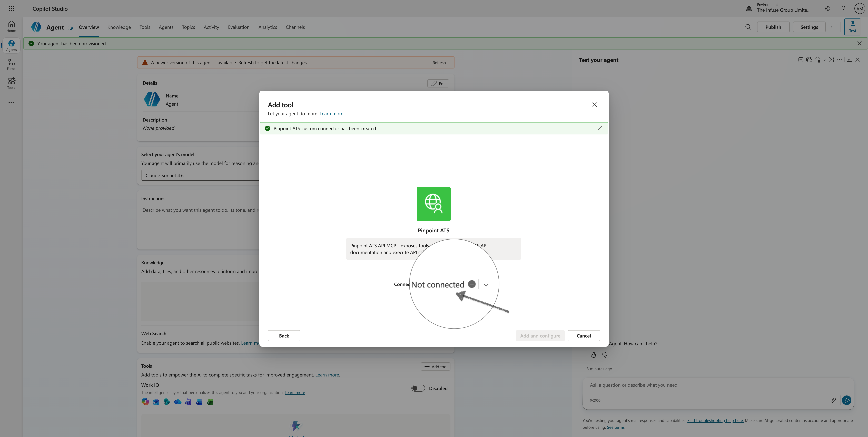This screenshot has width=868, height=437.
Task: Open See terms link
Action: pyautogui.click(x=615, y=427)
